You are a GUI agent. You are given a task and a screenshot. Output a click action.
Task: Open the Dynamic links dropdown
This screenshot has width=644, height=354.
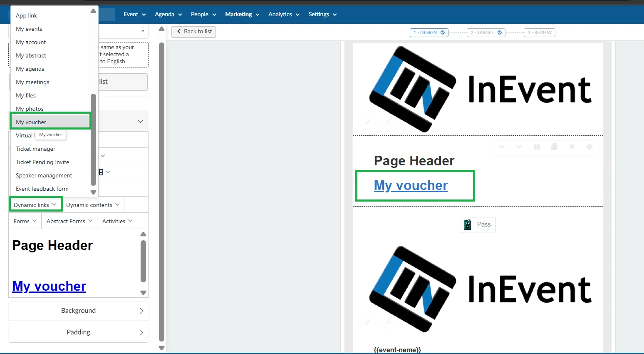click(35, 205)
